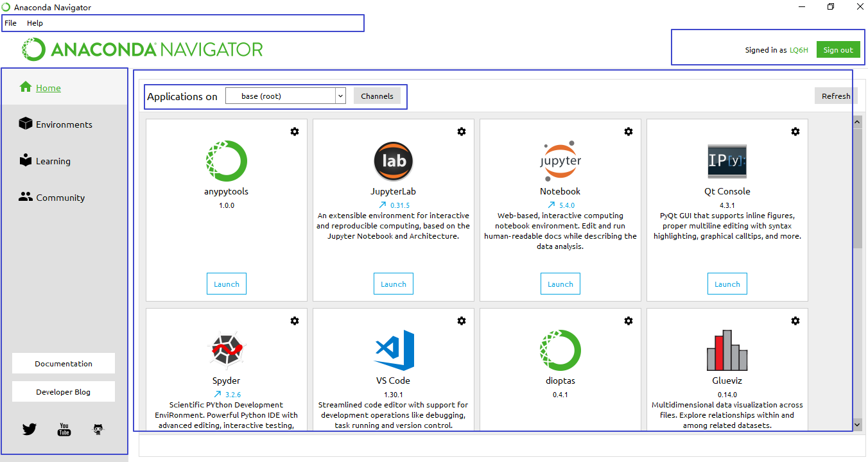Click the Glueviz bar chart logo
Viewport: 868px width, 462px height.
[727, 350]
